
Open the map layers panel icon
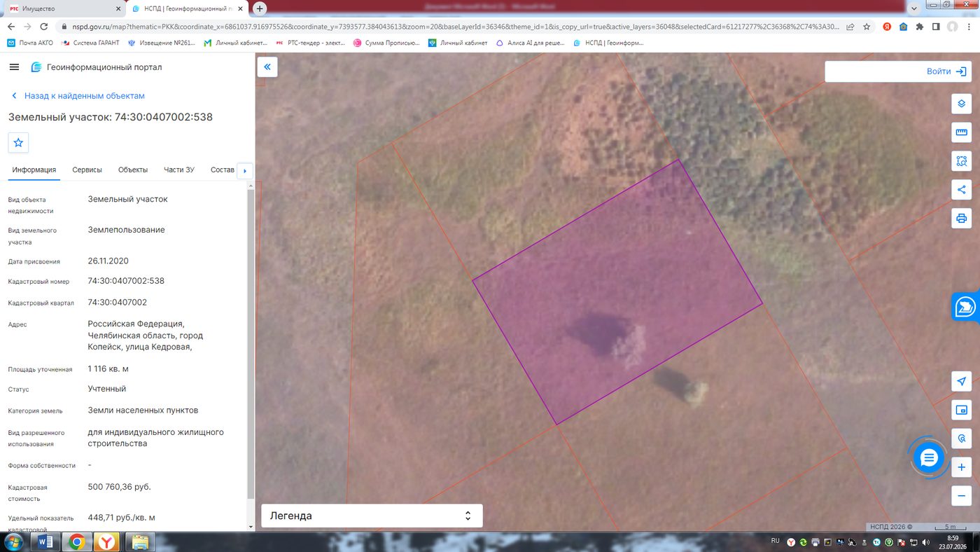961,104
